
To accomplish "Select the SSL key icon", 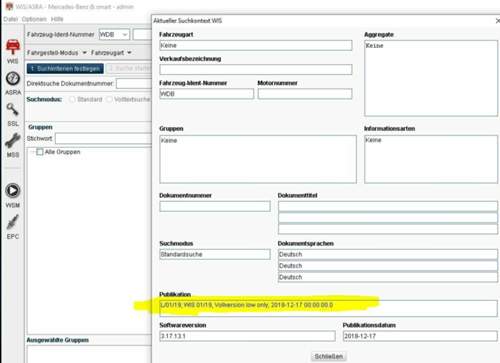I will [13, 109].
